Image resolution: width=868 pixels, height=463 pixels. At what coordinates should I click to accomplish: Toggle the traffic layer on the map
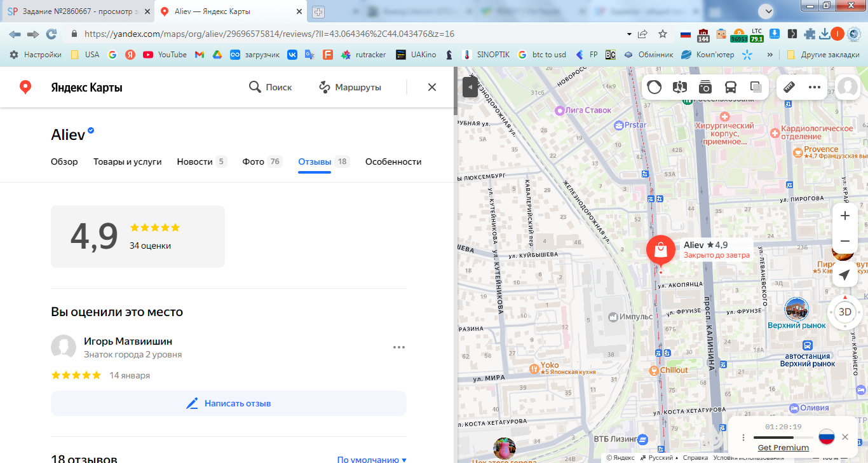654,87
